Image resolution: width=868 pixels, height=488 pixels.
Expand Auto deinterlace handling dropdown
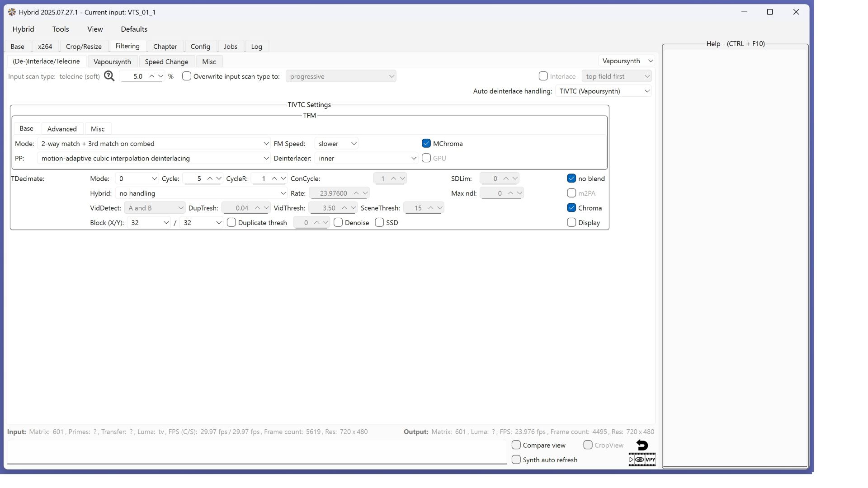(x=604, y=91)
